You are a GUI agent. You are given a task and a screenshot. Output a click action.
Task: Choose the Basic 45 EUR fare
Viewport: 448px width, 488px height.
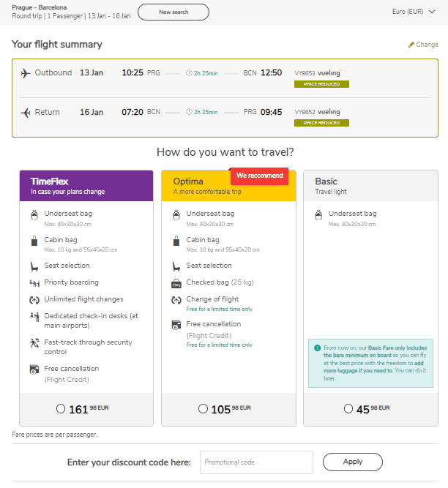pyautogui.click(x=348, y=408)
